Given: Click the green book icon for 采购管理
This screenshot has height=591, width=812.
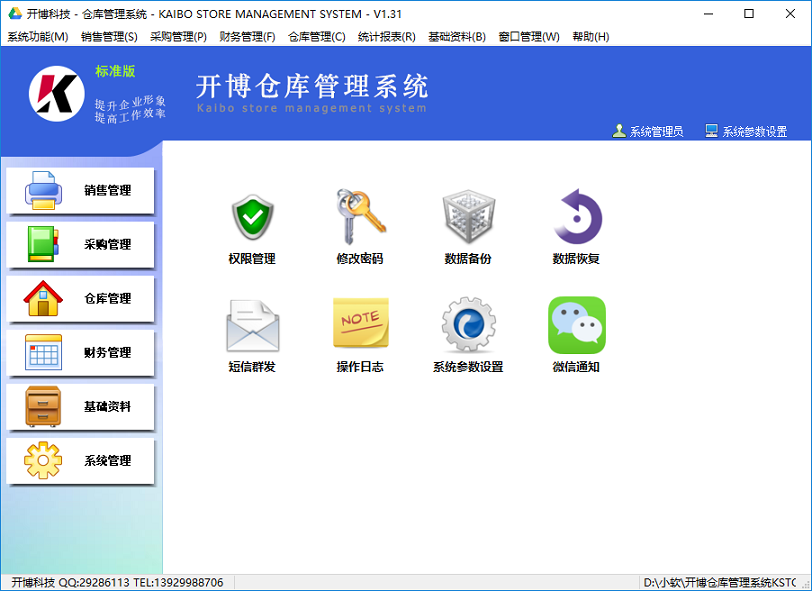Looking at the screenshot, I should (43, 244).
